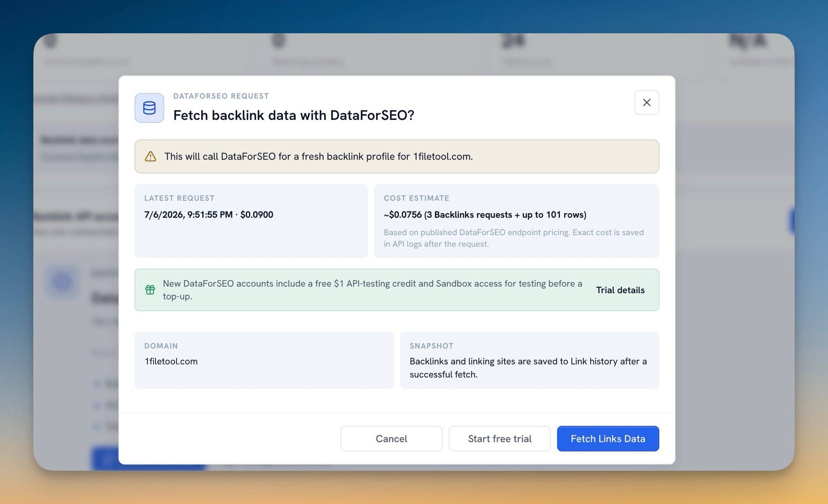The image size is (828, 504).
Task: Click the free $1 API-testing credit notice text
Action: tap(372, 290)
